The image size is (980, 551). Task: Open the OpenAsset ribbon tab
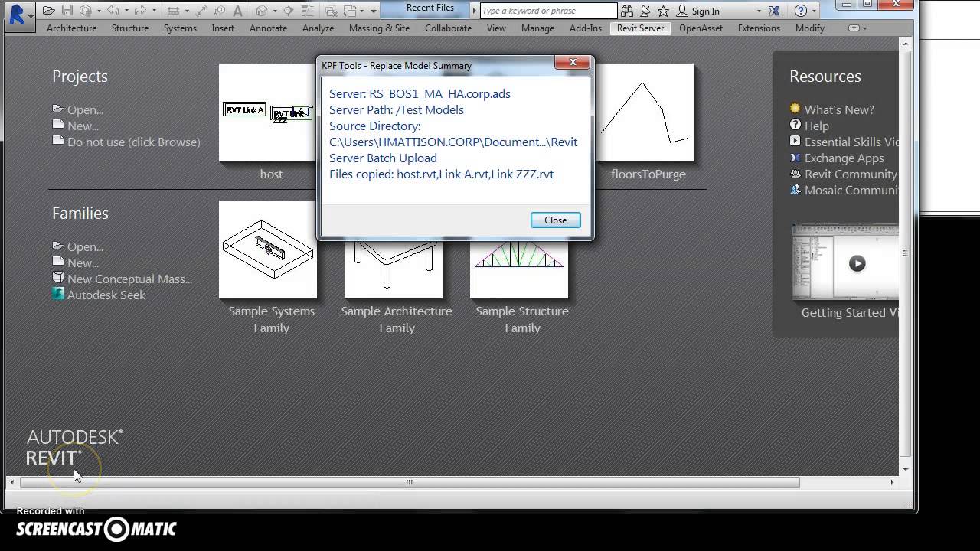point(701,28)
